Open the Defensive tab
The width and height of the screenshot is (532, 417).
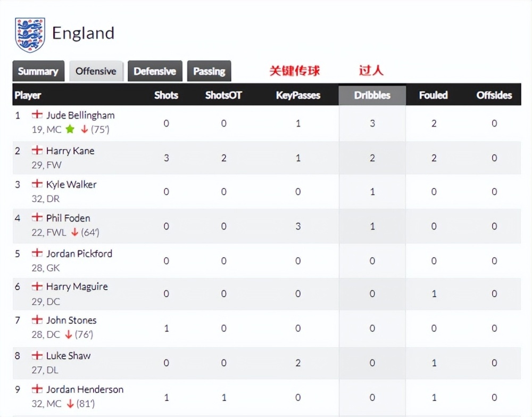tap(155, 71)
